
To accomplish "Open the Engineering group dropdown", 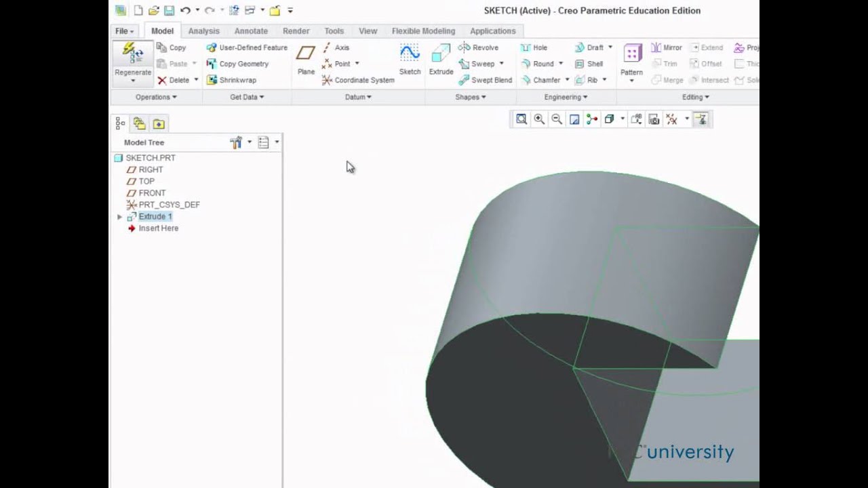I will tap(566, 97).
